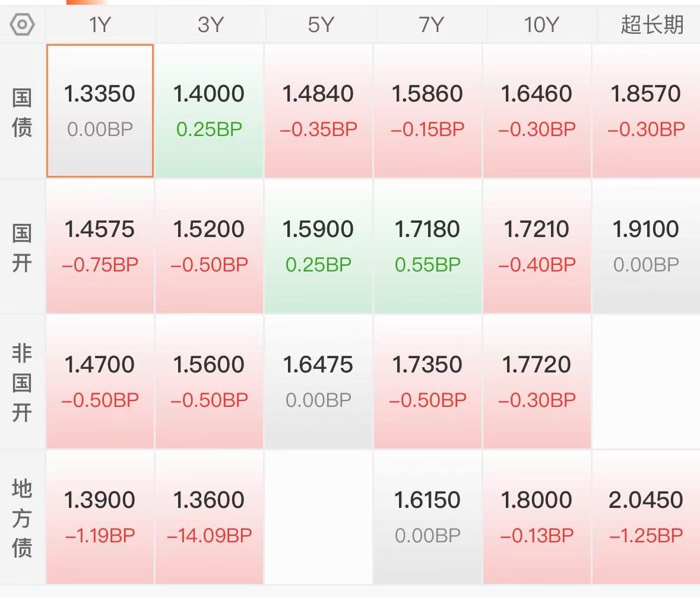Click the 国开 超长期 cell showing 1.9100
700x597 pixels.
pos(646,245)
